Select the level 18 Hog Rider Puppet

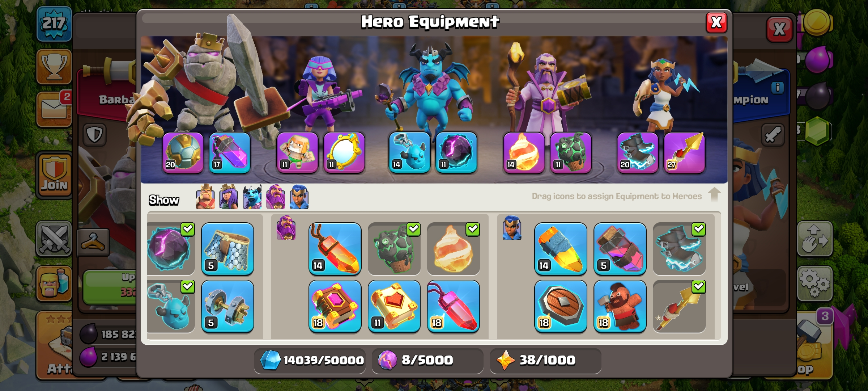pos(620,306)
